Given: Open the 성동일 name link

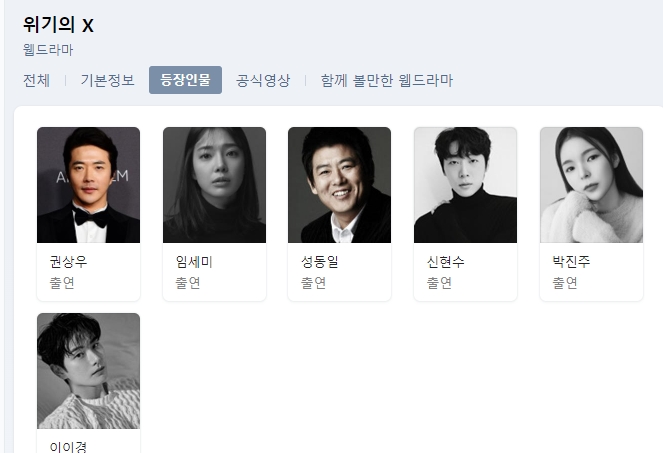Looking at the screenshot, I should tap(320, 262).
